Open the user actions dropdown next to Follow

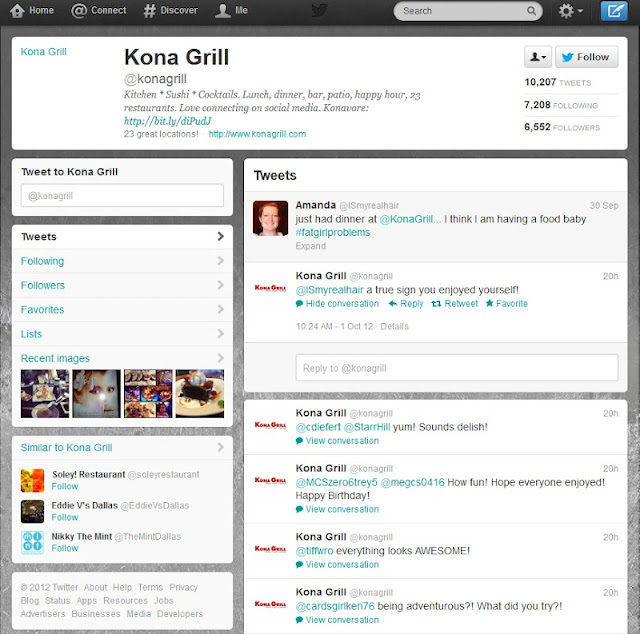click(538, 57)
